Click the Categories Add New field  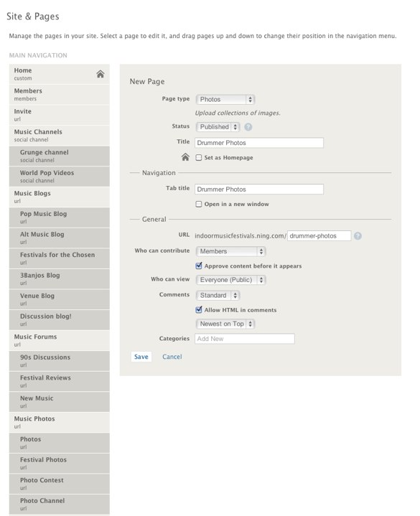coord(245,339)
